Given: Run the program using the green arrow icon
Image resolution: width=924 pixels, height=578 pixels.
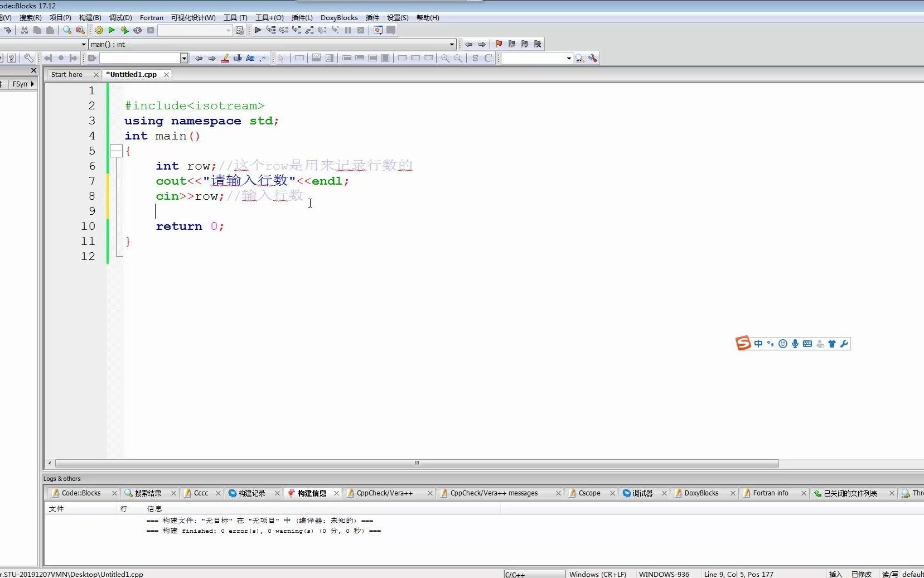Looking at the screenshot, I should (x=112, y=30).
